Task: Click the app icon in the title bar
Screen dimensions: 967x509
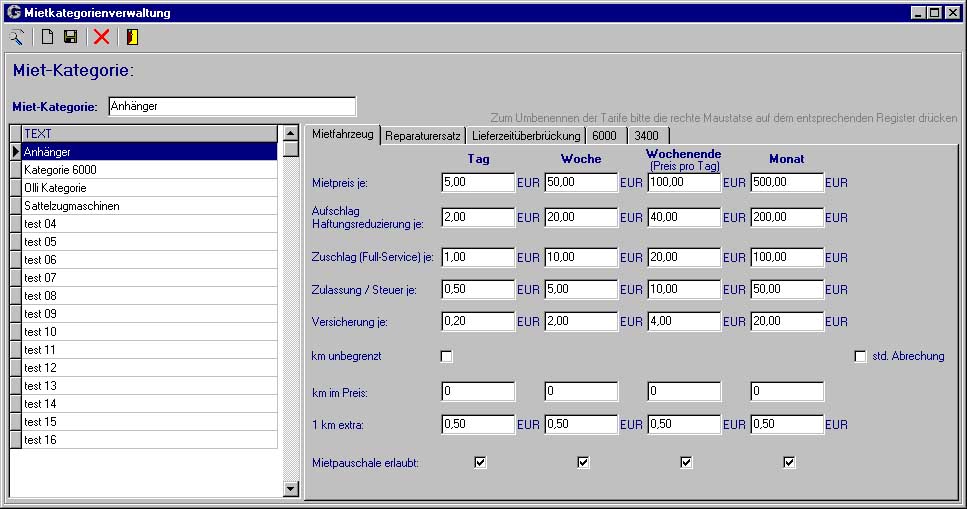Action: (x=13, y=13)
